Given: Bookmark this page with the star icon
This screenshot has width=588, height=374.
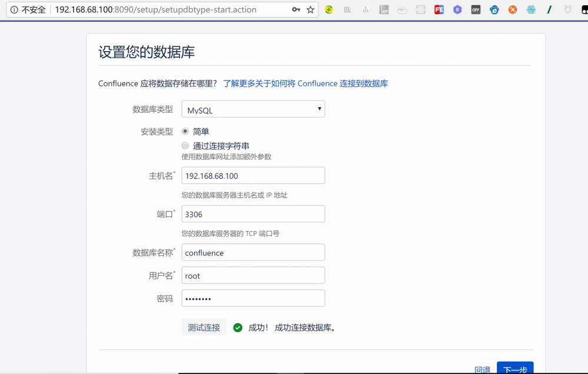Looking at the screenshot, I should [x=310, y=10].
